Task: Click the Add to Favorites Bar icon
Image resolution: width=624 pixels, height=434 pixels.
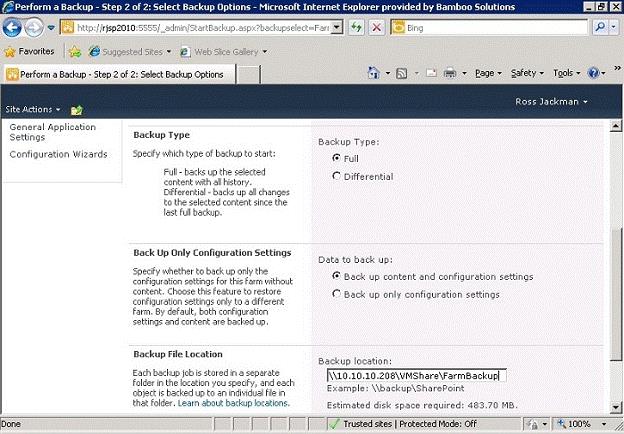Action: (x=75, y=52)
